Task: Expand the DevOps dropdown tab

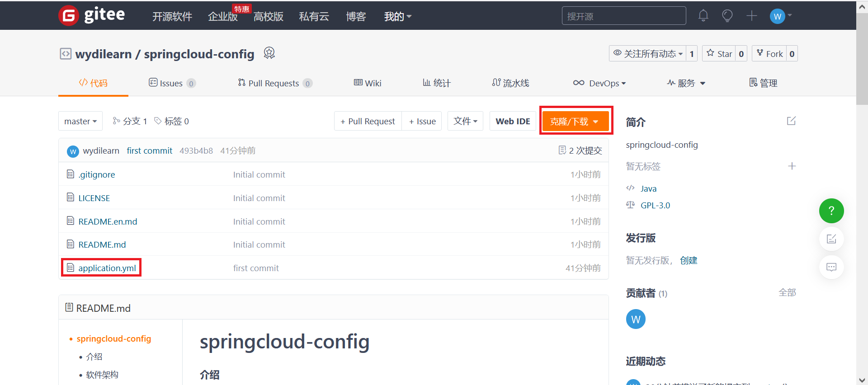Action: point(599,83)
